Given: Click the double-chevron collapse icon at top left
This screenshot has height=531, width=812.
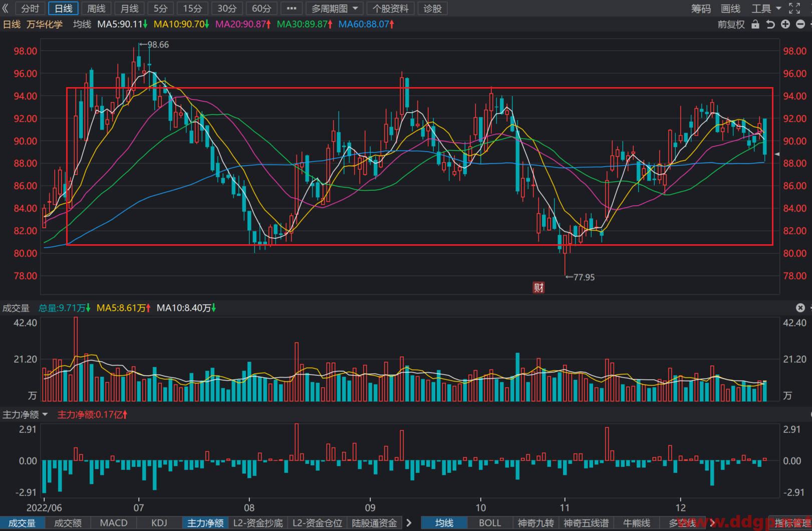Looking at the screenshot, I should pos(6,8).
